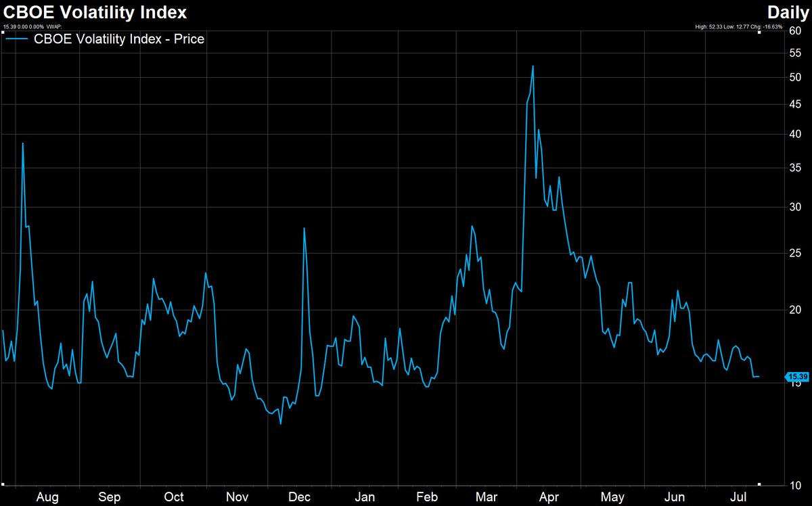Click the blue legend line swatch
The height and width of the screenshot is (506, 812).
click(x=17, y=40)
